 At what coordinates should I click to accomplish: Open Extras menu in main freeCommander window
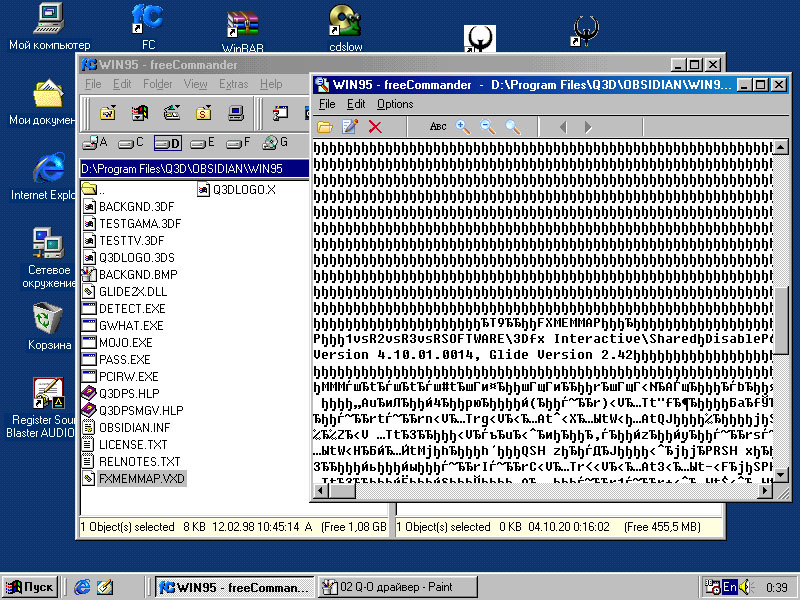pos(234,84)
